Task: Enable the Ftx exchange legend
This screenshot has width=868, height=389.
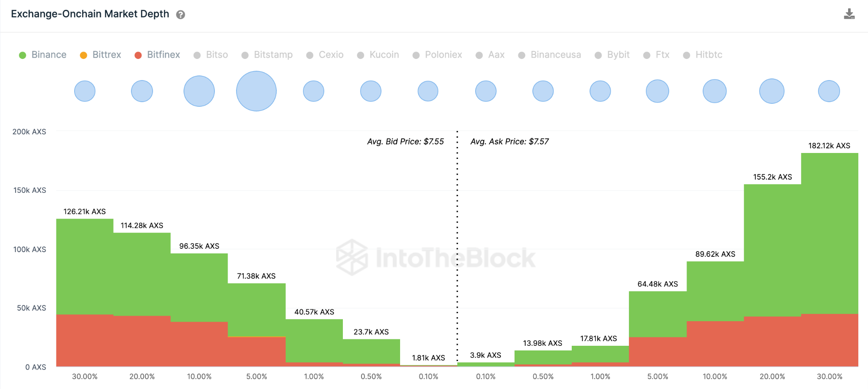Action: pos(657,55)
